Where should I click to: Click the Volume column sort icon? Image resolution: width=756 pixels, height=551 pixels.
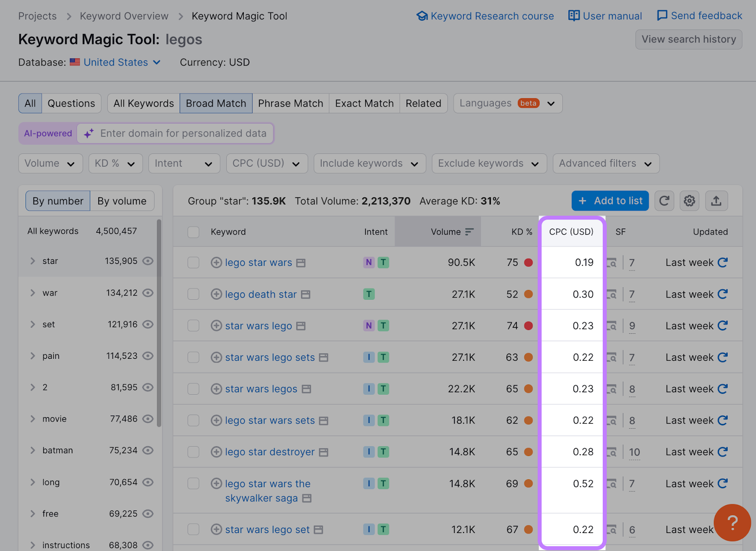pyautogui.click(x=469, y=232)
